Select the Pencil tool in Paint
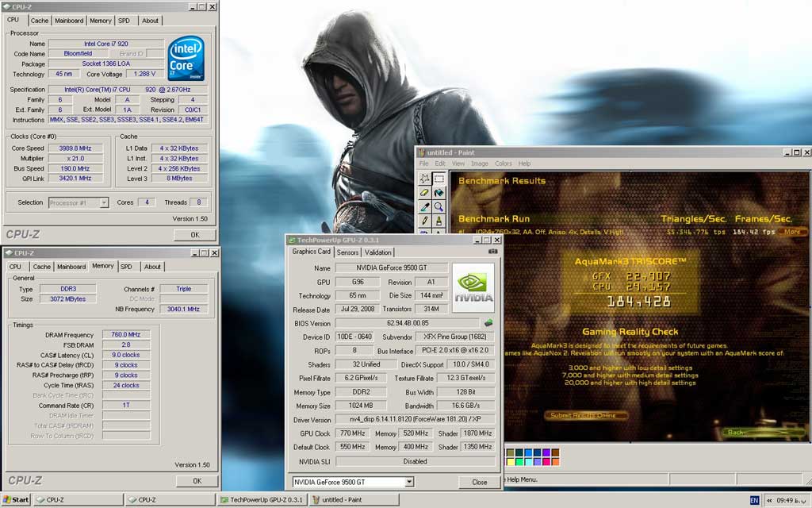812x508 pixels. click(425, 221)
